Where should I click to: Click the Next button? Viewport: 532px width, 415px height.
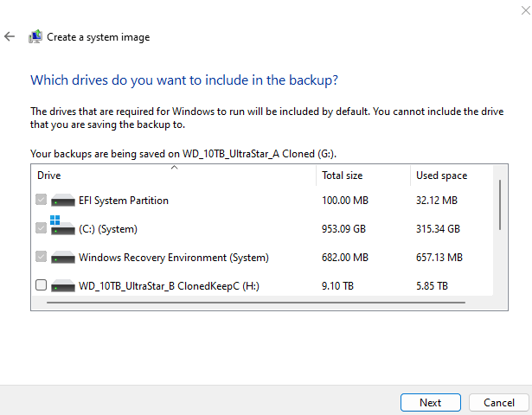coord(431,402)
